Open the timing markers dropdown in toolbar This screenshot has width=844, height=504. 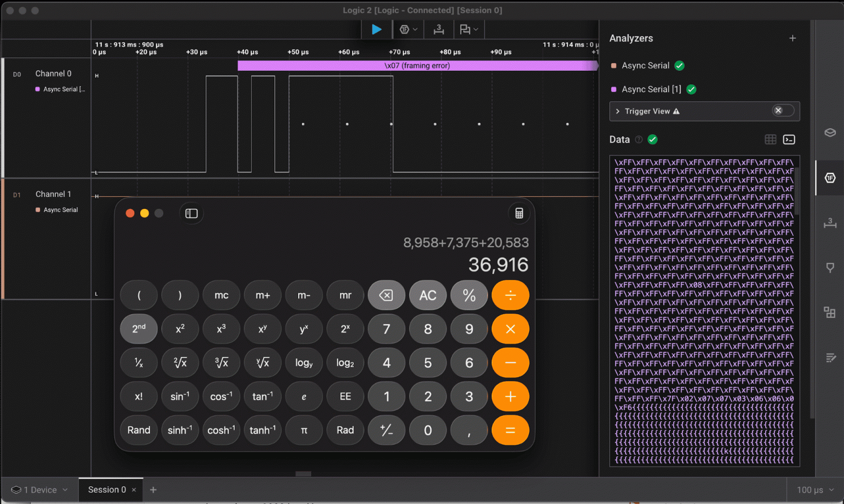click(469, 30)
